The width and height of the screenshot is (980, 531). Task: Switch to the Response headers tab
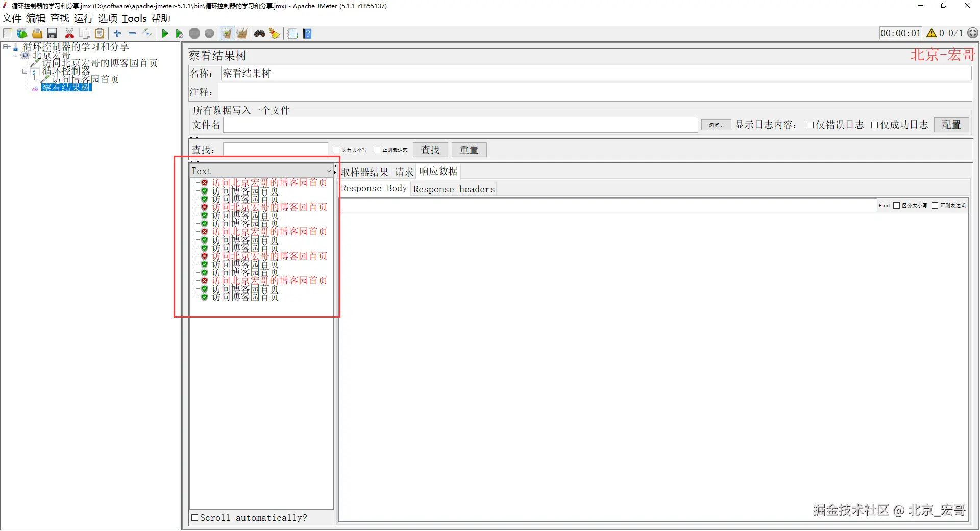tap(454, 189)
